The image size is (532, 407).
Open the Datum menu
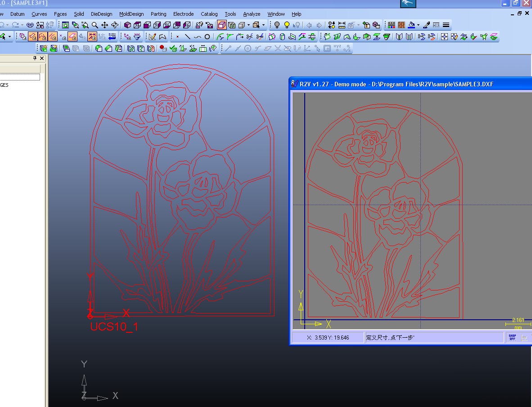pyautogui.click(x=17, y=14)
